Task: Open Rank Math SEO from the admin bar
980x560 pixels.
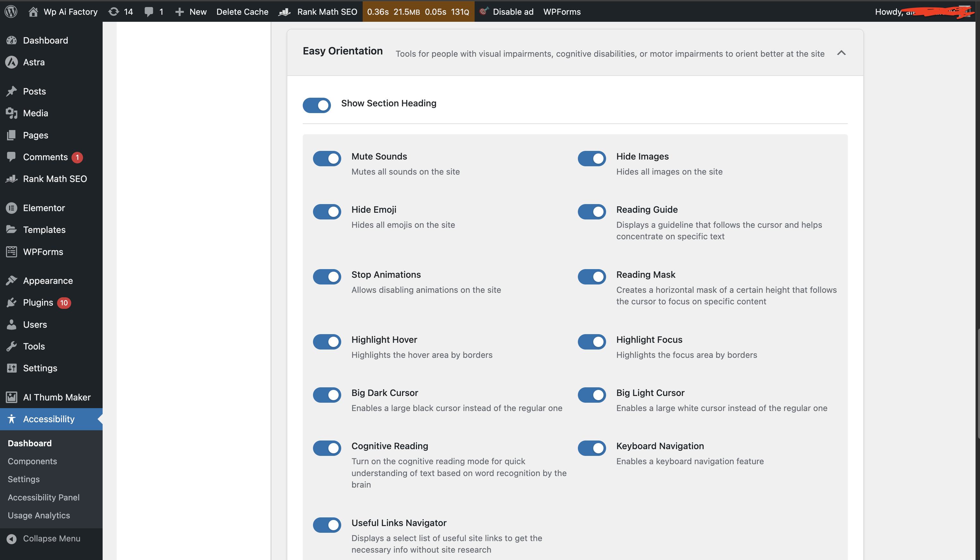Action: pyautogui.click(x=317, y=12)
